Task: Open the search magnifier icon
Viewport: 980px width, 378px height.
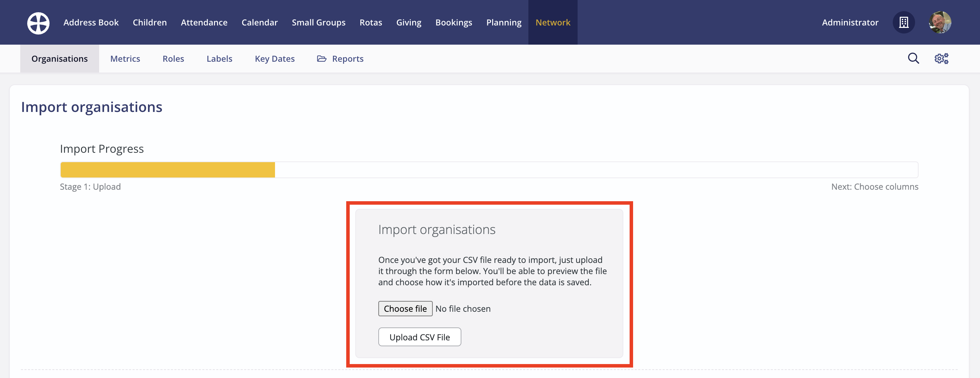Action: (913, 59)
